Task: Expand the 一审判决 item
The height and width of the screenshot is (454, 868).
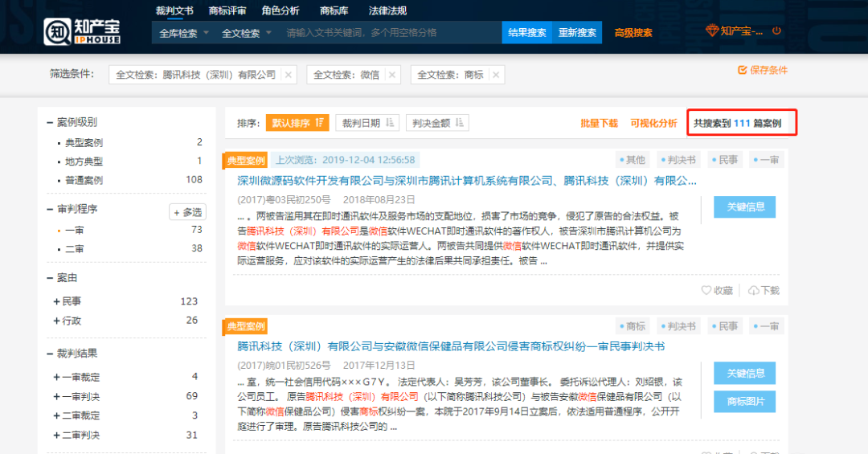Action: point(56,396)
